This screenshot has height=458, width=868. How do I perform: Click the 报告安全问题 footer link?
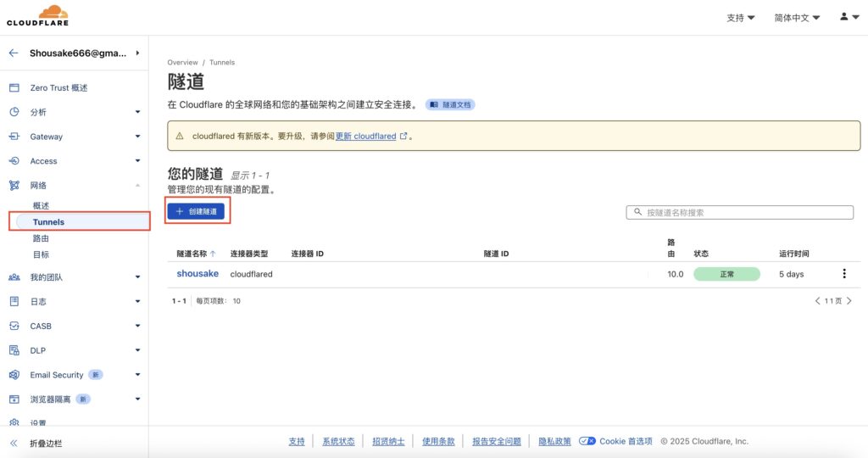(496, 441)
